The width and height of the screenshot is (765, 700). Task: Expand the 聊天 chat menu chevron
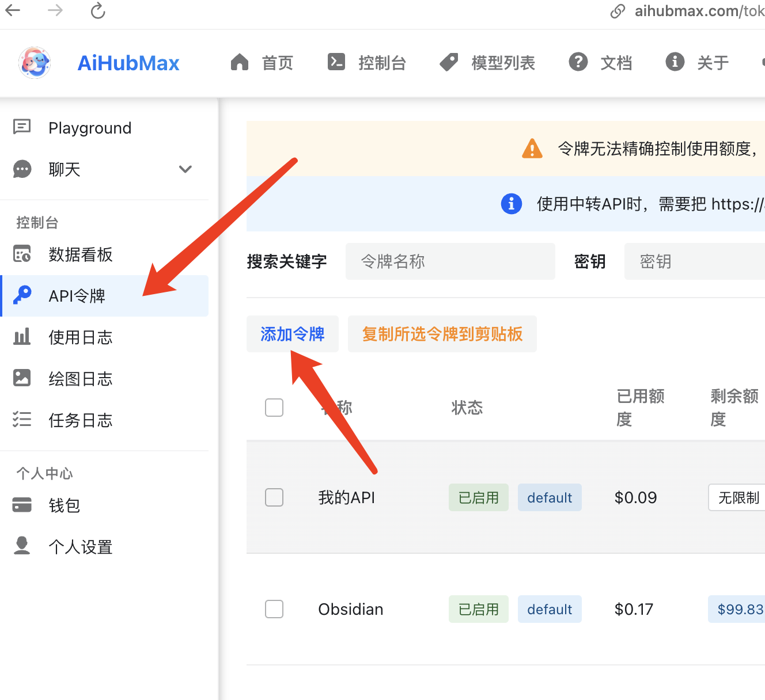(185, 169)
